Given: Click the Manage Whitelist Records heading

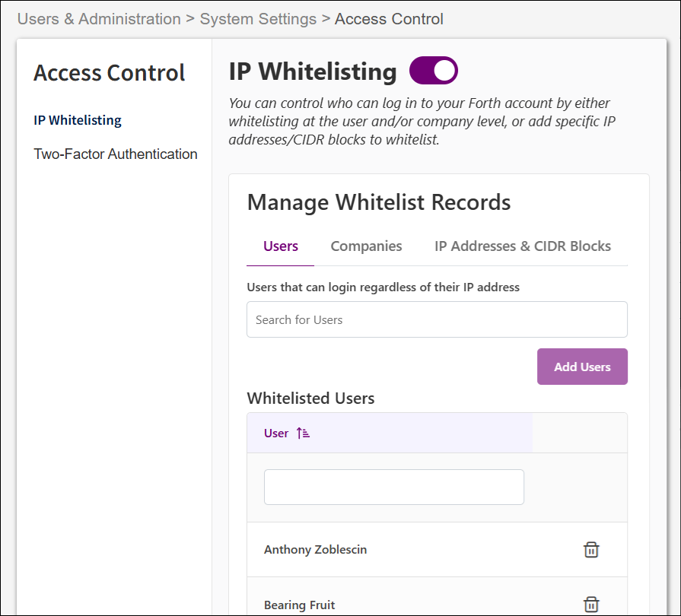Looking at the screenshot, I should 379,202.
